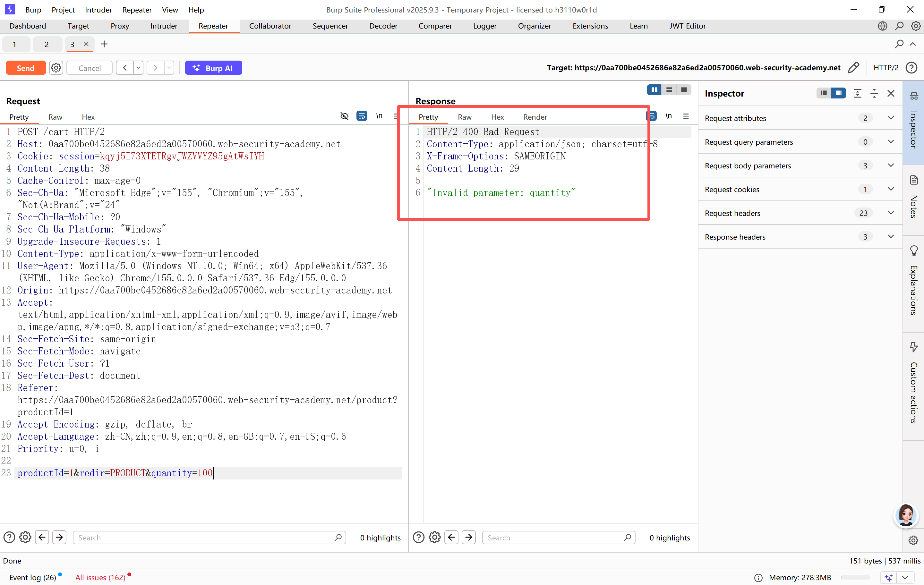The image size is (924, 585).
Task: Open the request pane hamburger menu
Action: click(396, 116)
